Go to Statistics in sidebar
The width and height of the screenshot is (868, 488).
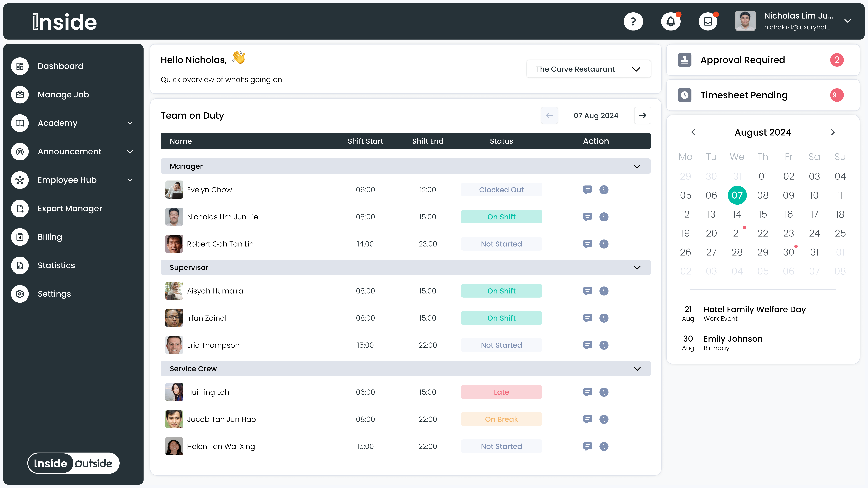pos(56,265)
